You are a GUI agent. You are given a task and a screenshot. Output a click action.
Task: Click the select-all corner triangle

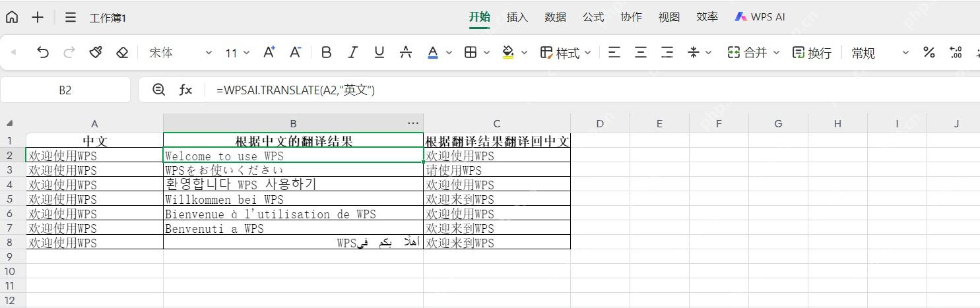10,123
